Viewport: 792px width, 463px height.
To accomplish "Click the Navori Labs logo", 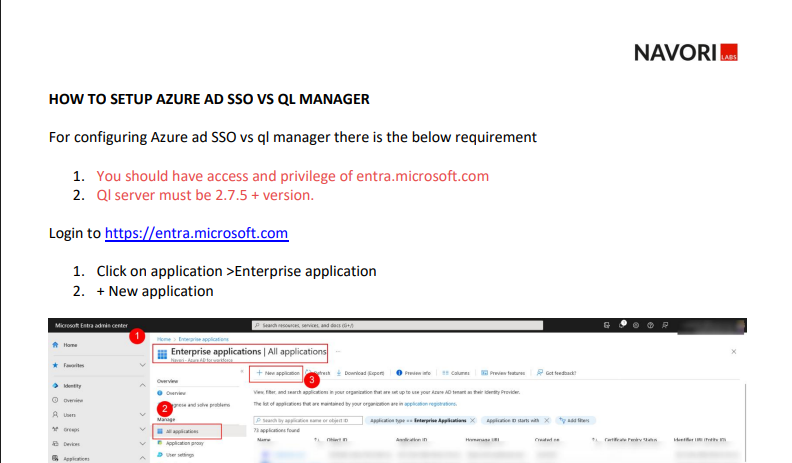I will [685, 52].
